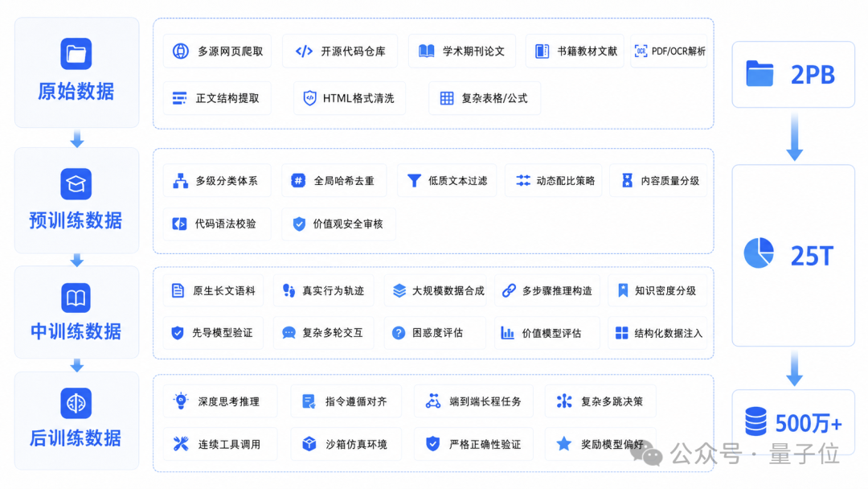The height and width of the screenshot is (489, 868).
Task: Click the cube icon beside 沙箱仿真环境
Action: coord(309,444)
